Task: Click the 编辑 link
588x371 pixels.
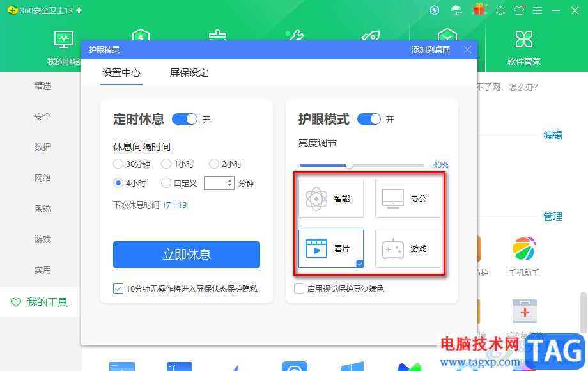Action: (553, 135)
